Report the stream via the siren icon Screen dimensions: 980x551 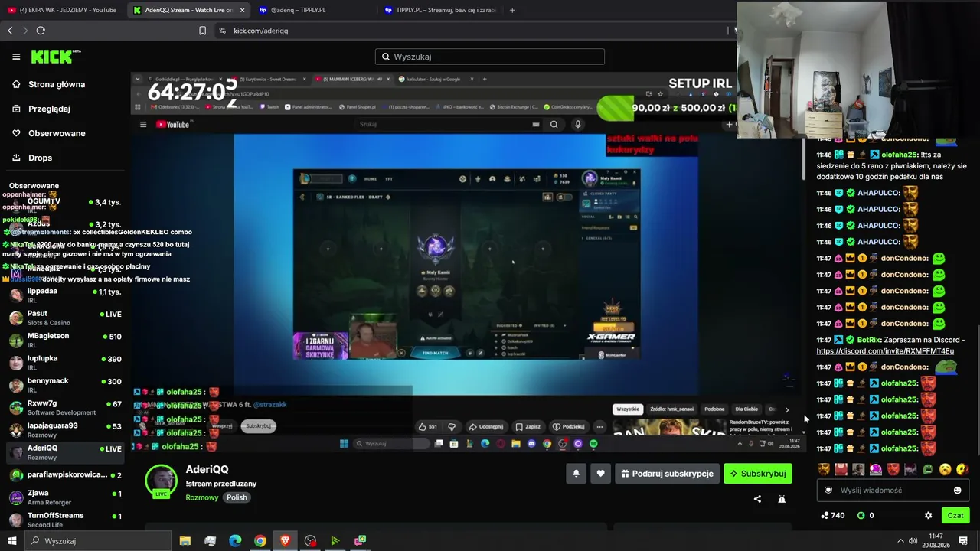pyautogui.click(x=782, y=499)
